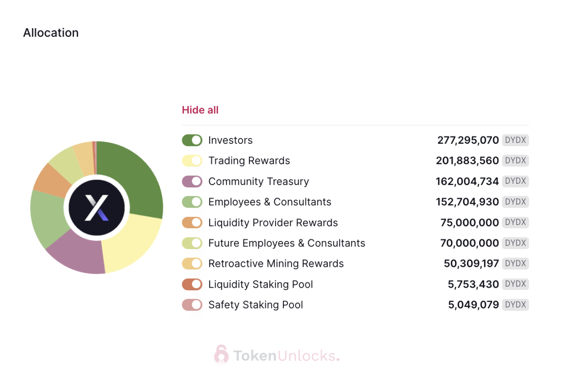
Task: Toggle the Liquidity Staking Pool switch
Action: (192, 284)
